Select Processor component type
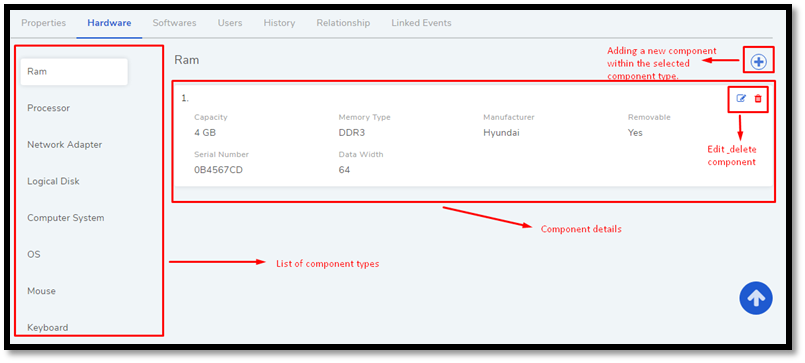 click(x=48, y=108)
